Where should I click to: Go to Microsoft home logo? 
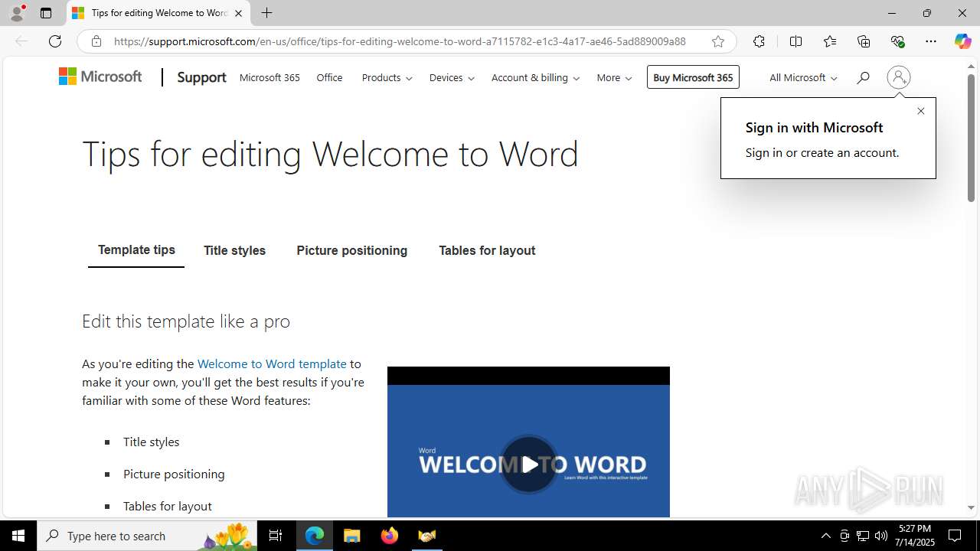click(100, 77)
